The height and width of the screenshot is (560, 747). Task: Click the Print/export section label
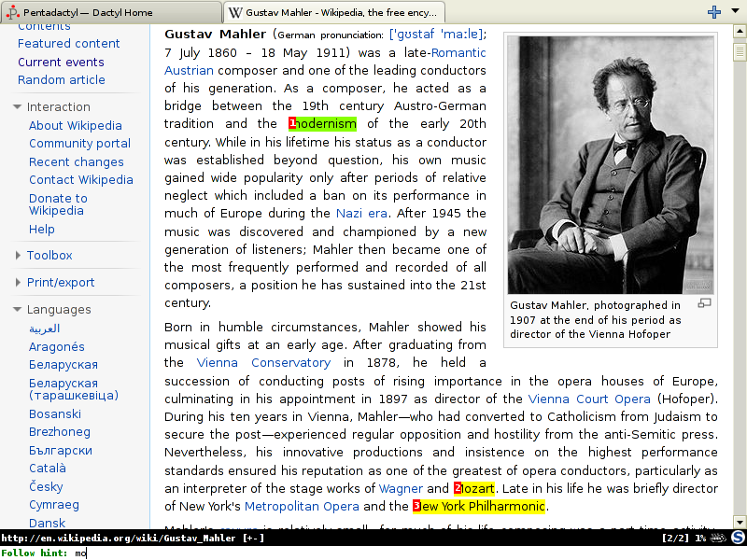[61, 283]
